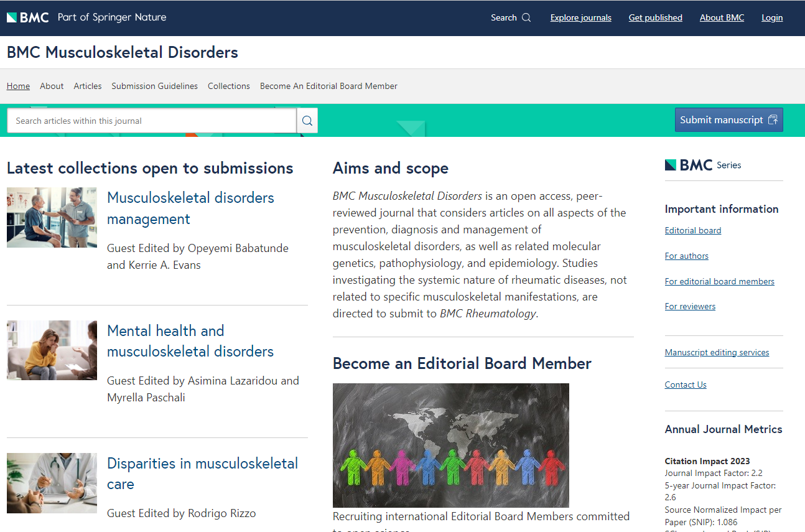Open the Musculoskeletal disorders management collection
The image size is (805, 532).
pos(190,208)
